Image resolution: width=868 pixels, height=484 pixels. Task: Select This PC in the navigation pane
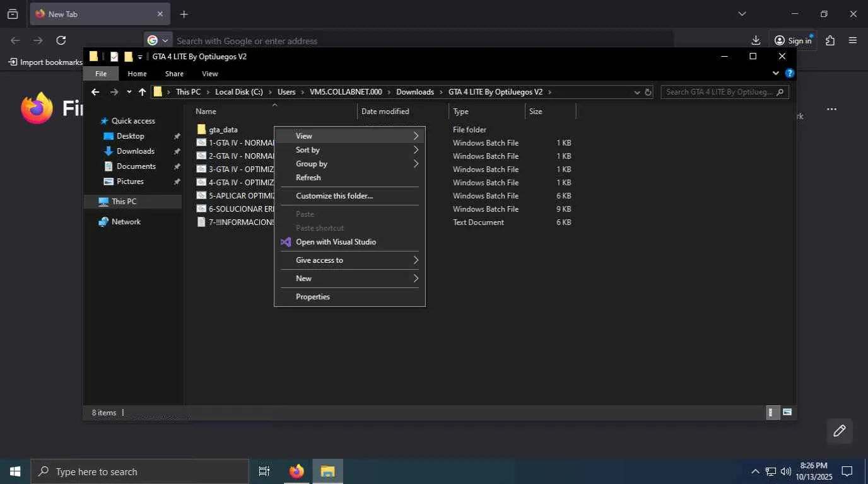click(x=124, y=202)
